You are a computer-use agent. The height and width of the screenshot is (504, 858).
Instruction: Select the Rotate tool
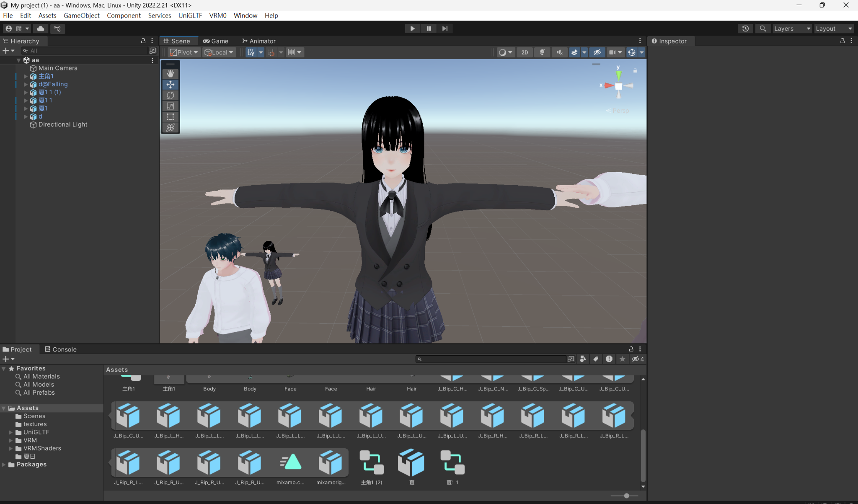(x=170, y=95)
